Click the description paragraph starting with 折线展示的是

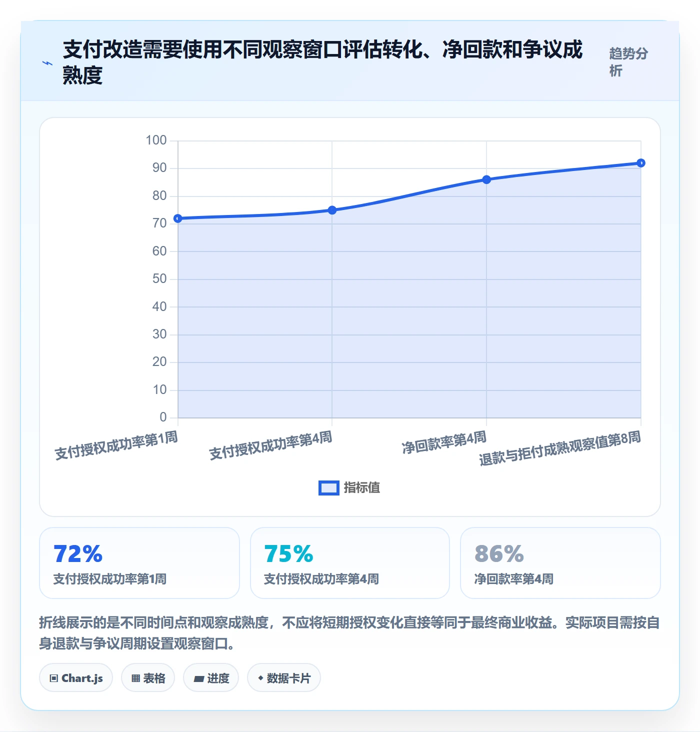tap(349, 633)
